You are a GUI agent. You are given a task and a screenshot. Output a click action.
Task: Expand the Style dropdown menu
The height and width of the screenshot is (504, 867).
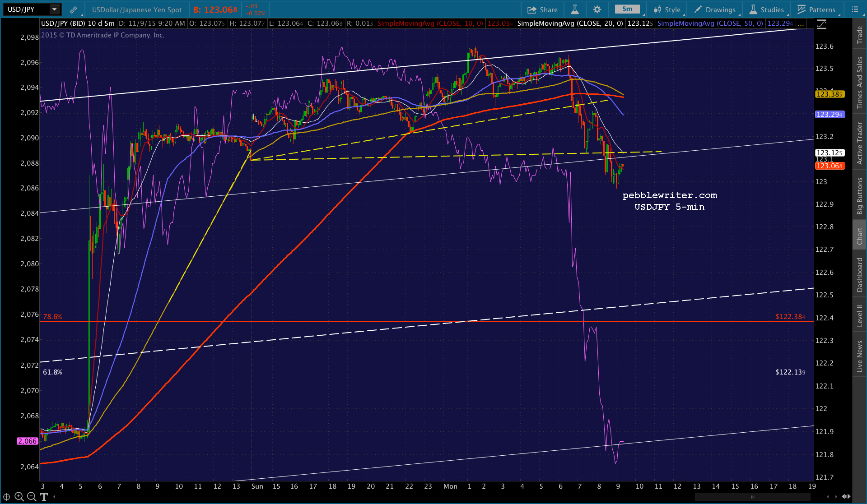coord(667,9)
